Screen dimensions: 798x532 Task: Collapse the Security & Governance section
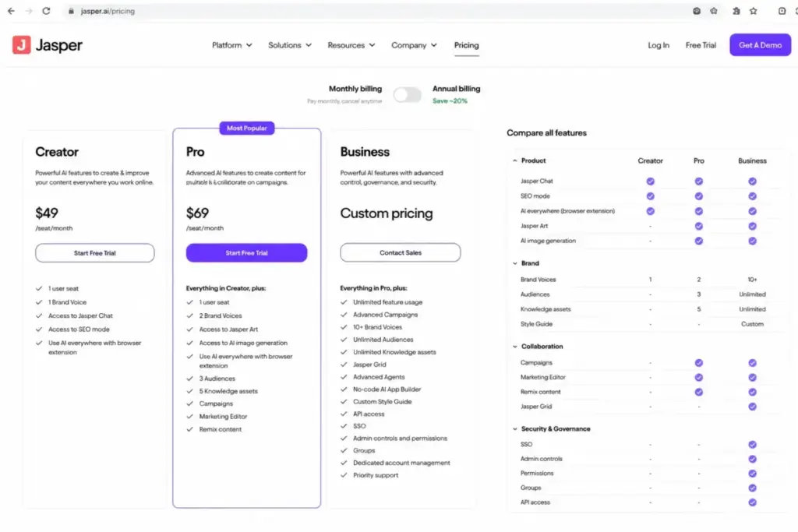pyautogui.click(x=515, y=428)
